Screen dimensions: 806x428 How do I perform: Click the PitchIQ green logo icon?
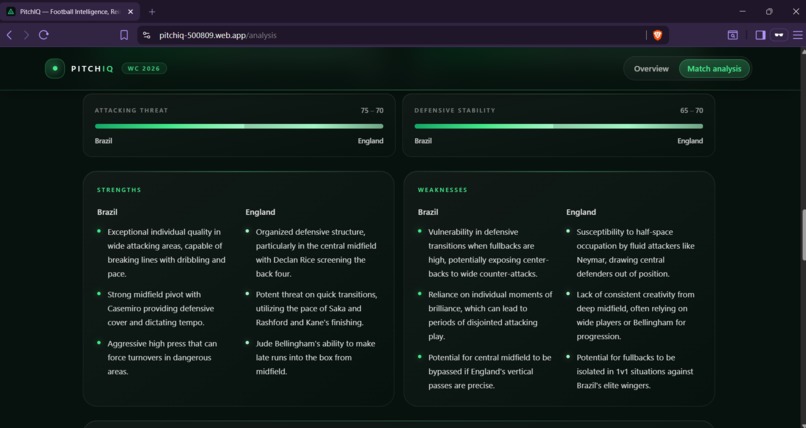(55, 68)
